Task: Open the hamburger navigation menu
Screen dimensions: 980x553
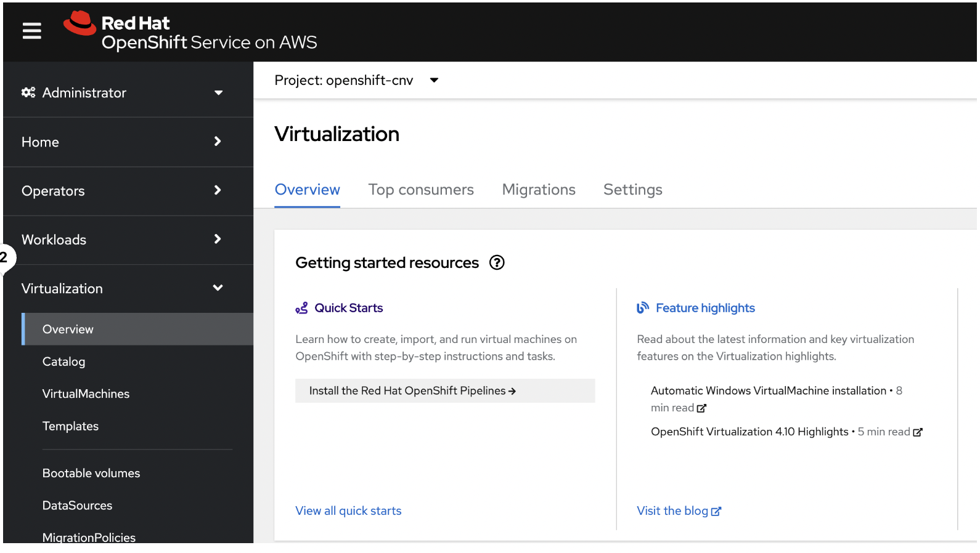Action: point(32,31)
